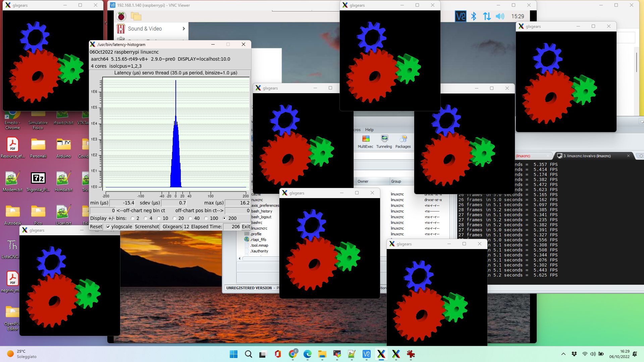Select the 40 bins radio button

point(190,218)
